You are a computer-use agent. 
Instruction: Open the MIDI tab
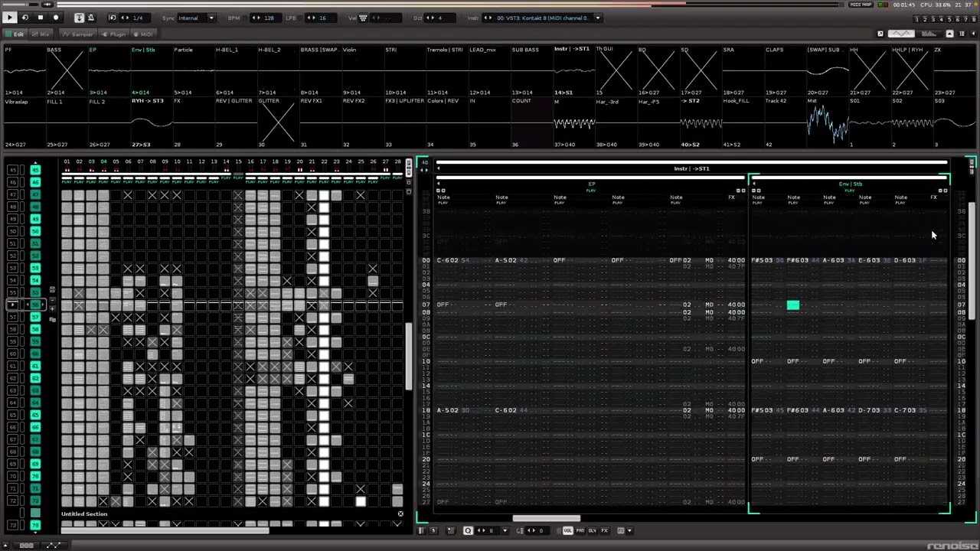point(143,34)
